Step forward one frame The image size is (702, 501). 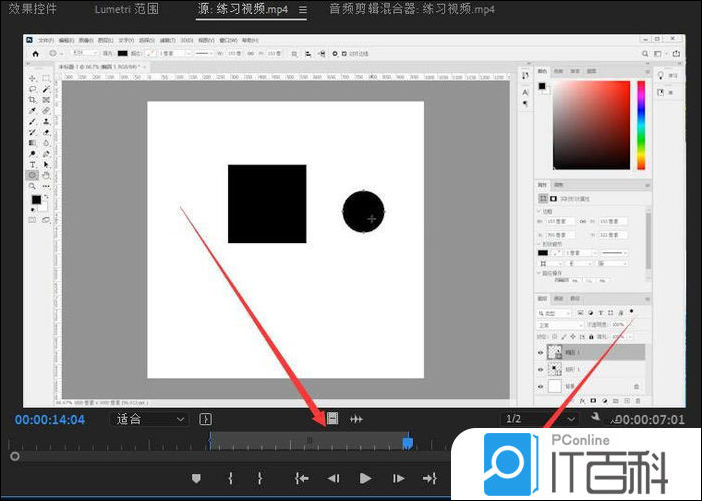[x=398, y=479]
